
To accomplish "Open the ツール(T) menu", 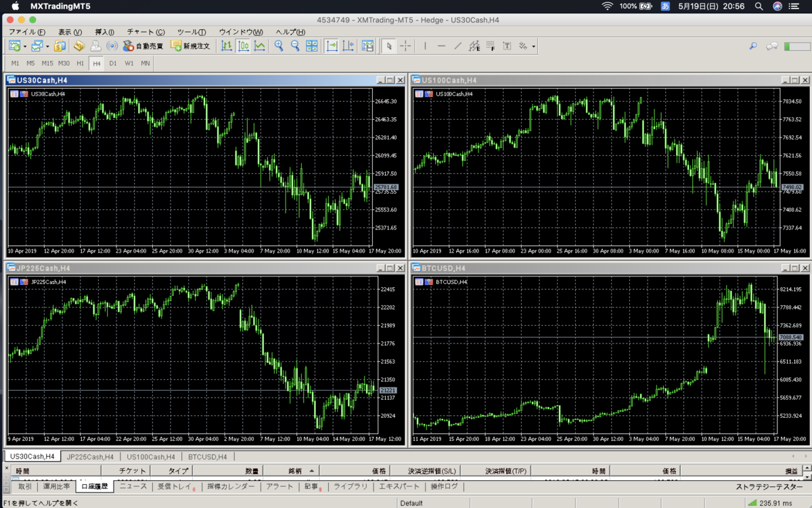I will click(x=191, y=32).
